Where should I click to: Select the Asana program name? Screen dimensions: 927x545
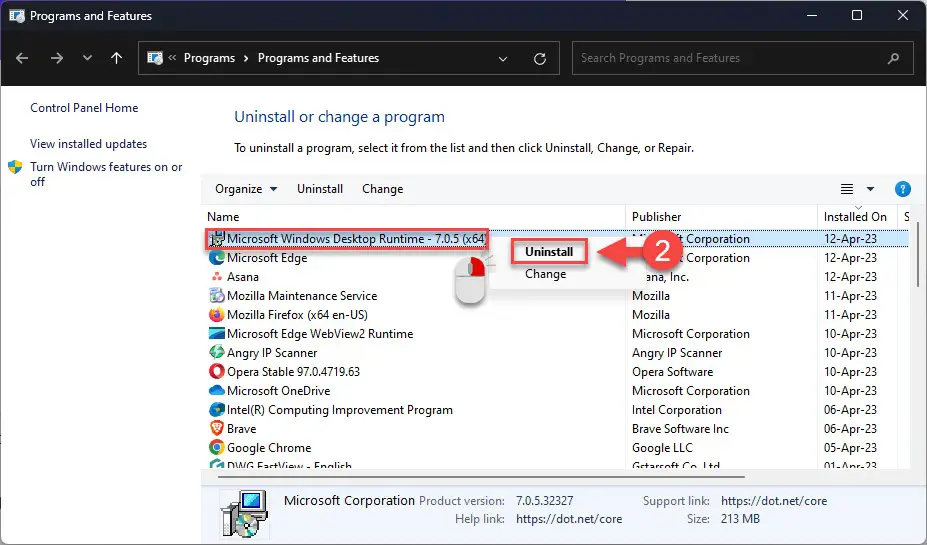tap(242, 277)
